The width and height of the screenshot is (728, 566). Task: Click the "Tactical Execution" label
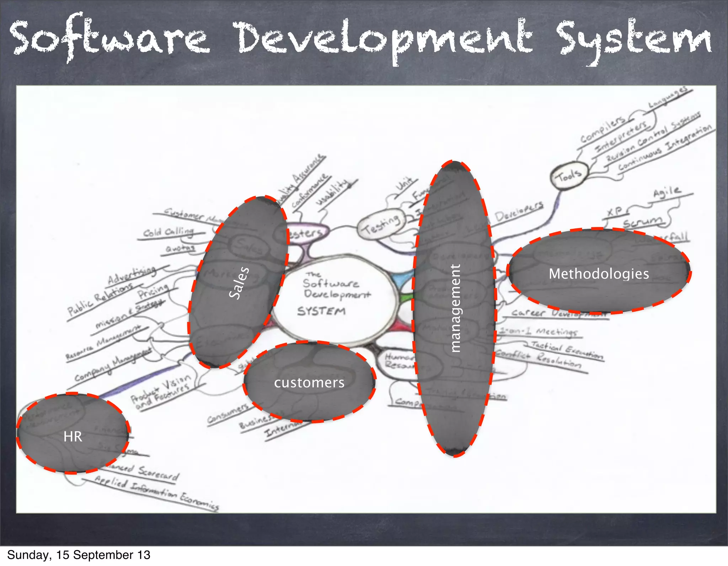click(x=567, y=350)
